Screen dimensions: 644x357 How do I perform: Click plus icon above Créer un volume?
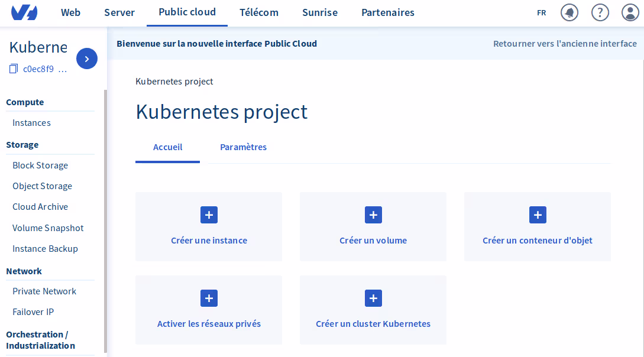coord(373,215)
